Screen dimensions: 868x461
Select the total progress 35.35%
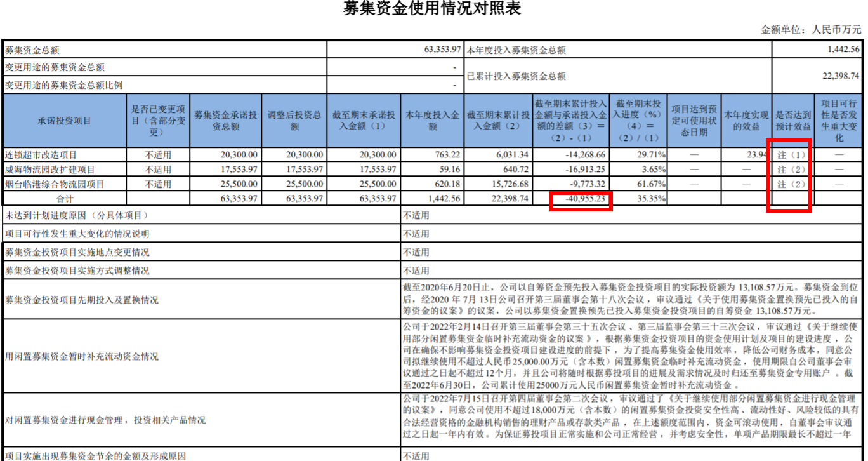(x=652, y=199)
